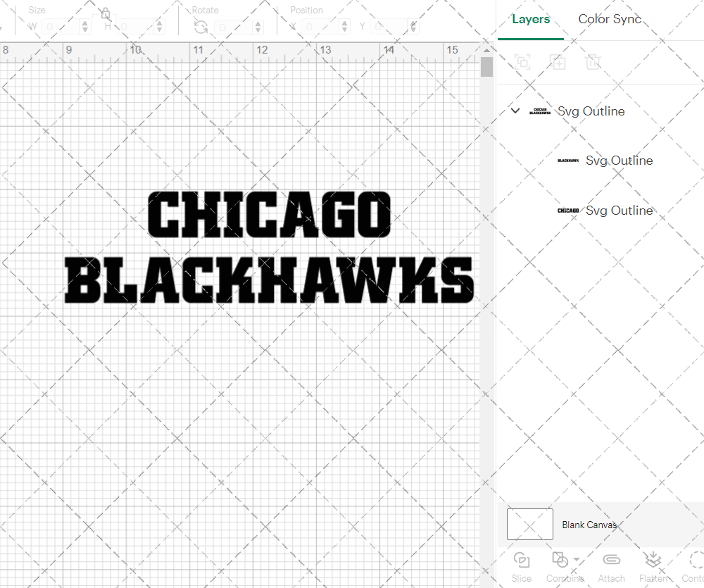Image resolution: width=704 pixels, height=588 pixels.
Task: Open the Color Sync tab
Action: click(610, 19)
